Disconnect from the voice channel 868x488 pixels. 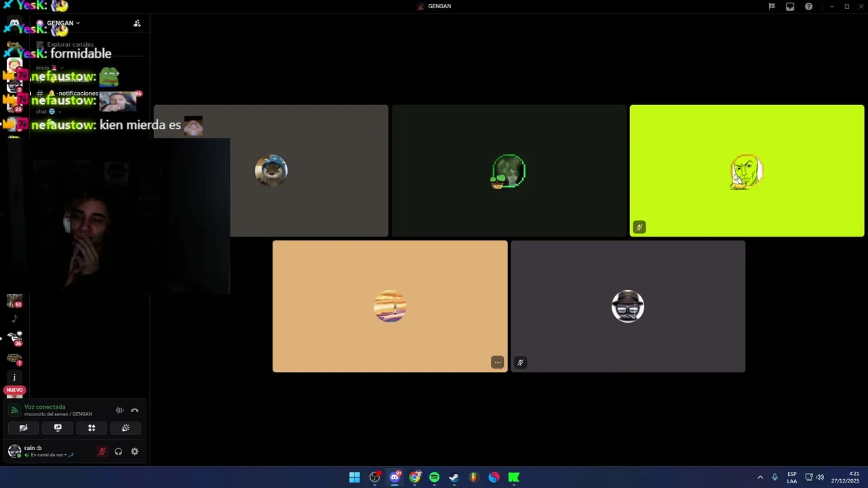pyautogui.click(x=134, y=410)
